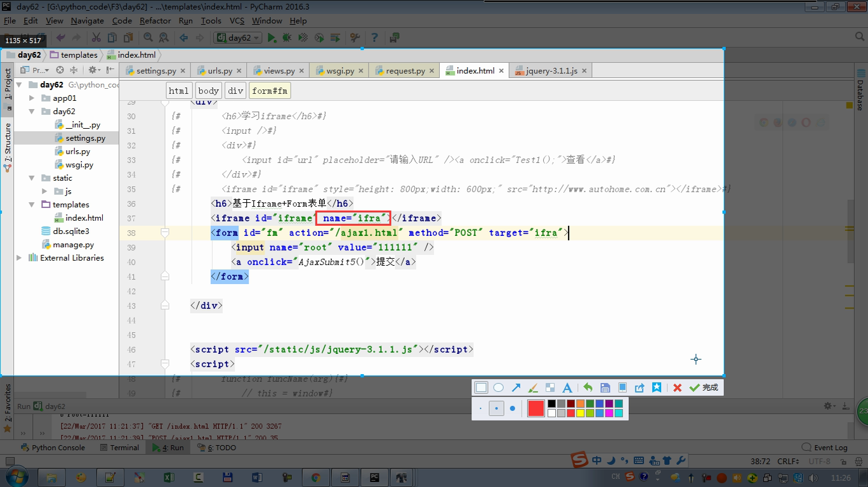Select the body breadcrumb

(208, 91)
